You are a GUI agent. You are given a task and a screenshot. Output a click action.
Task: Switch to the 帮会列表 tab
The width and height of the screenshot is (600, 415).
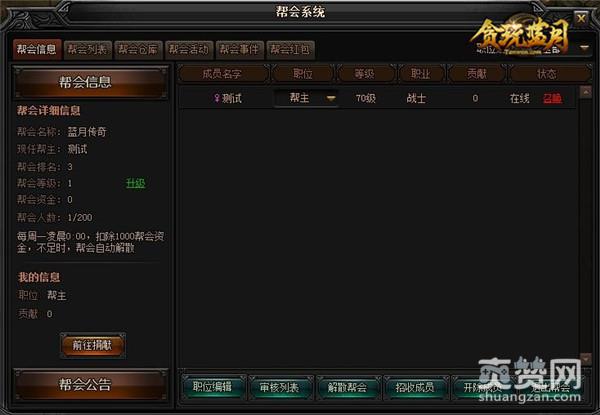pyautogui.click(x=88, y=50)
